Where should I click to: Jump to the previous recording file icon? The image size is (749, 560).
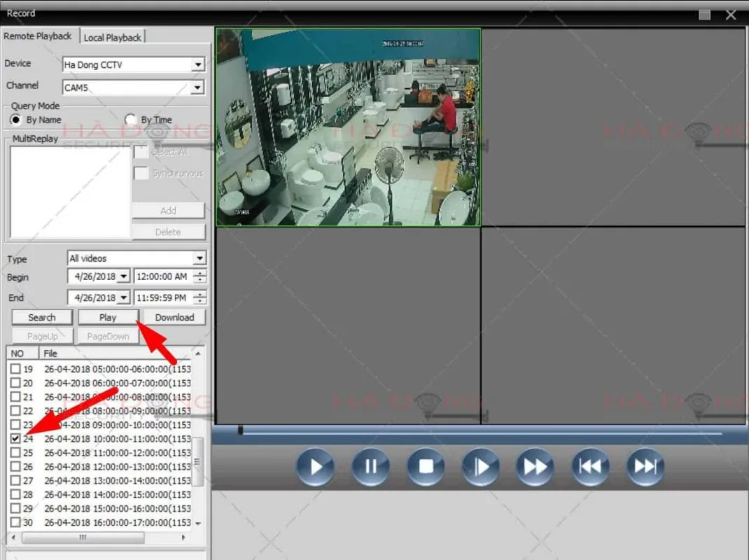(x=590, y=466)
